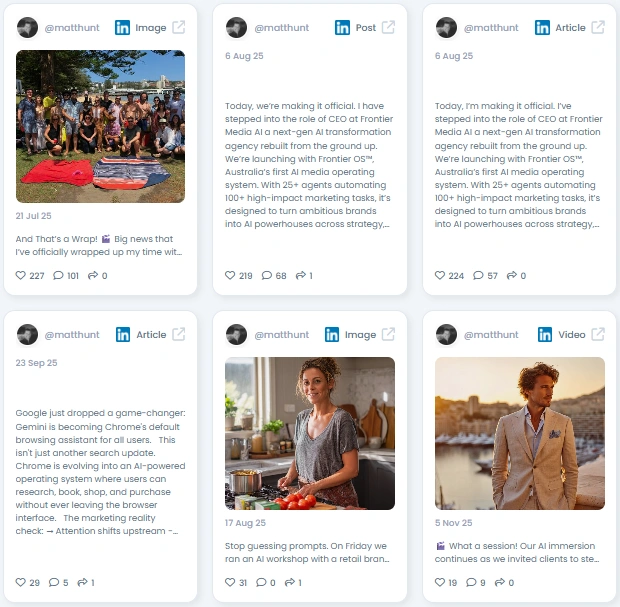Open external link on 23 Sep Article card
The width and height of the screenshot is (620, 607).
[x=179, y=335]
